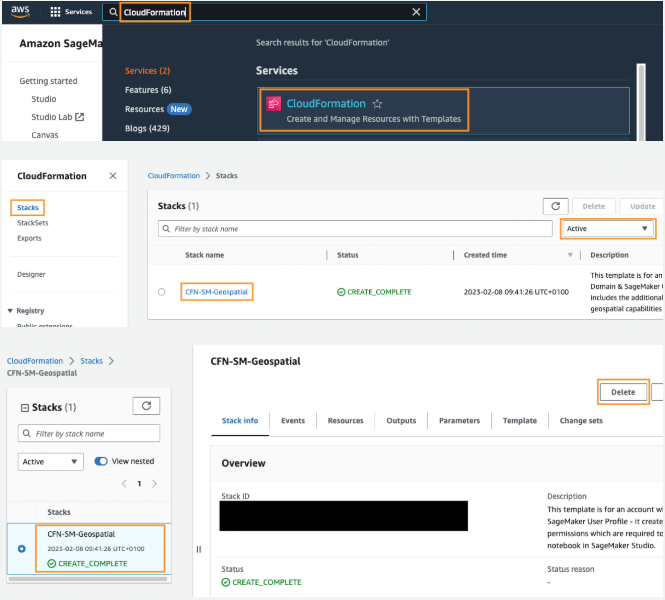Click search results vertical scrollbar
This screenshot has width=665, height=600.
click(641, 102)
